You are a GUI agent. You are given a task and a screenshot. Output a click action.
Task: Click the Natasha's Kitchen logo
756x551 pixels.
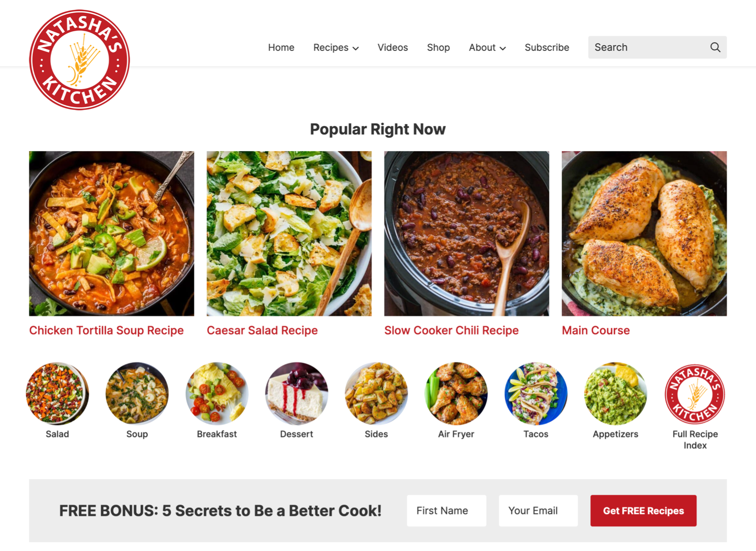79,60
